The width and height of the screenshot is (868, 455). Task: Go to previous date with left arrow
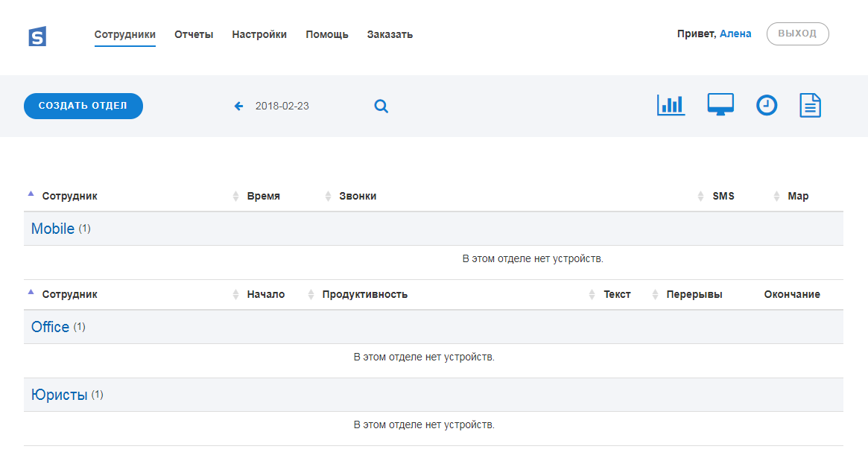click(x=239, y=106)
